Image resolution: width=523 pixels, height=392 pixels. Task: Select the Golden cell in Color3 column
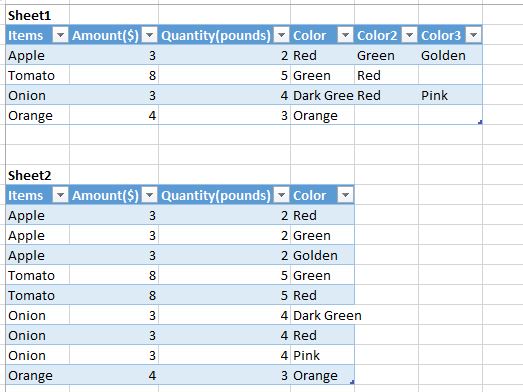[450, 55]
